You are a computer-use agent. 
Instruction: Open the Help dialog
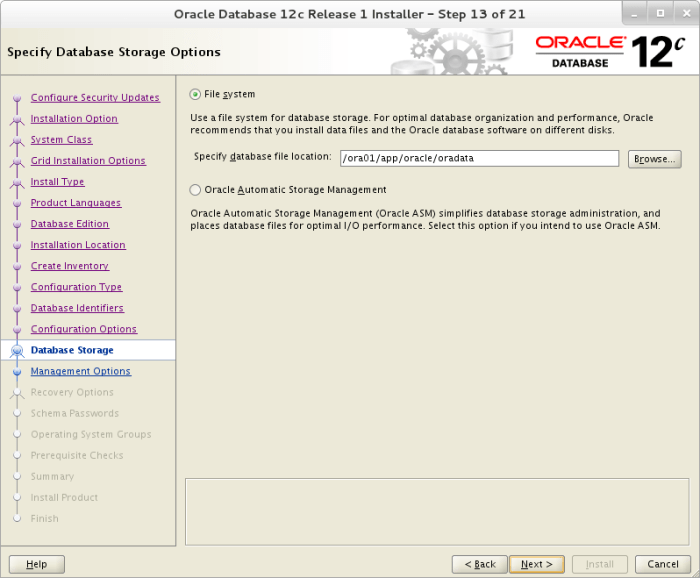37,564
